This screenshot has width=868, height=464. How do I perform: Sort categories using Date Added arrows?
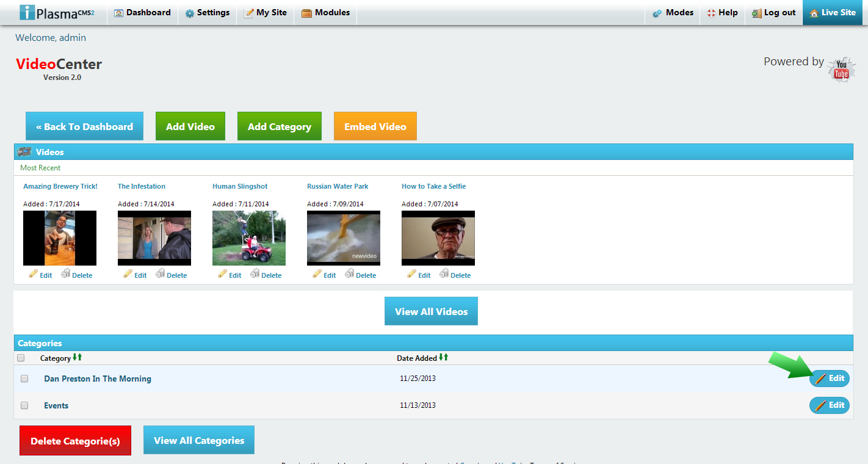444,357
